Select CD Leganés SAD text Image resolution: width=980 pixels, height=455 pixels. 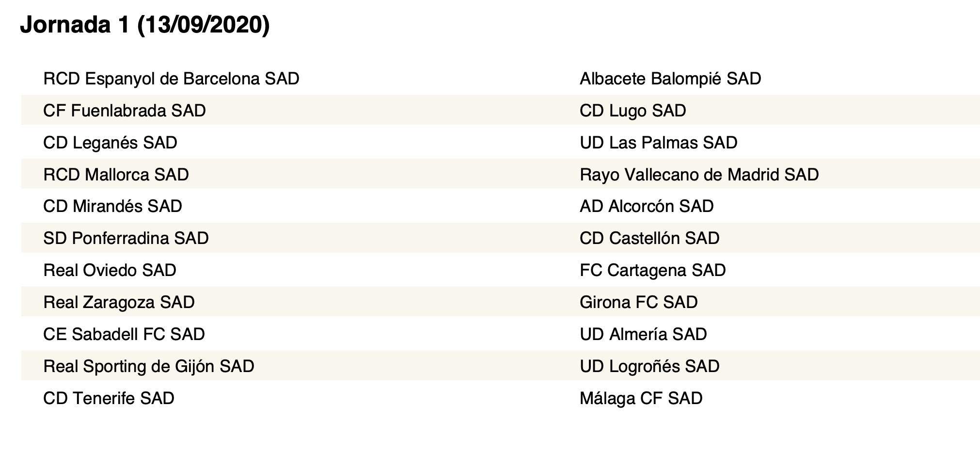110,143
